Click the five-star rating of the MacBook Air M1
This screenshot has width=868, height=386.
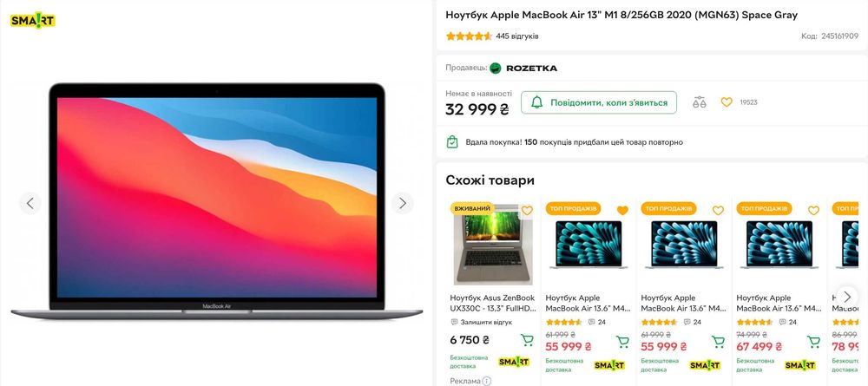coord(469,36)
